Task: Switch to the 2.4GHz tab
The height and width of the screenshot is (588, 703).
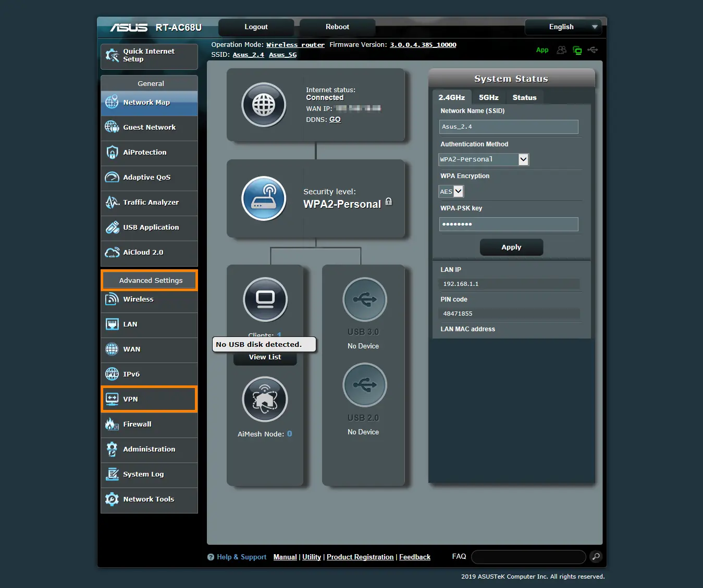Action: point(452,97)
